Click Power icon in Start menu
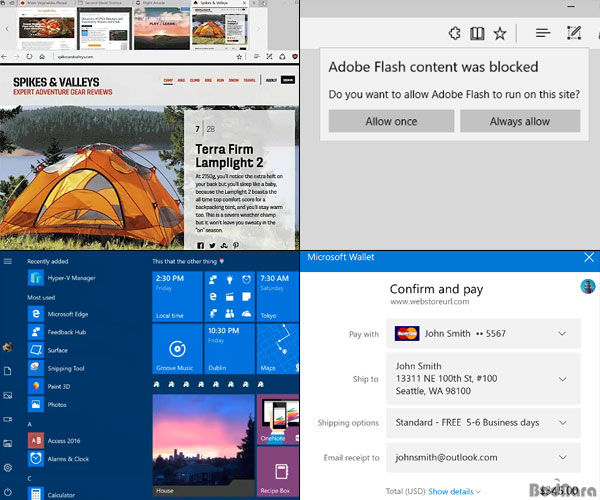The height and width of the screenshot is (500, 600). [8, 492]
